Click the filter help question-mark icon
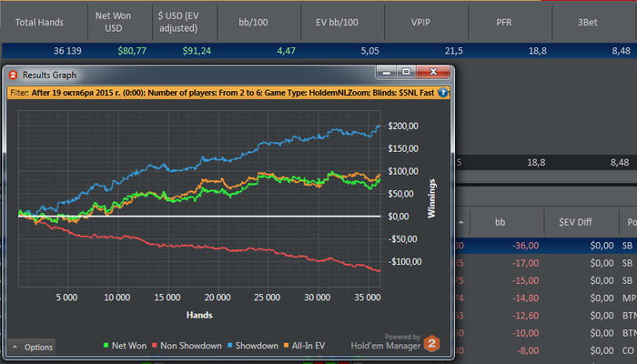637x364 pixels. [443, 93]
